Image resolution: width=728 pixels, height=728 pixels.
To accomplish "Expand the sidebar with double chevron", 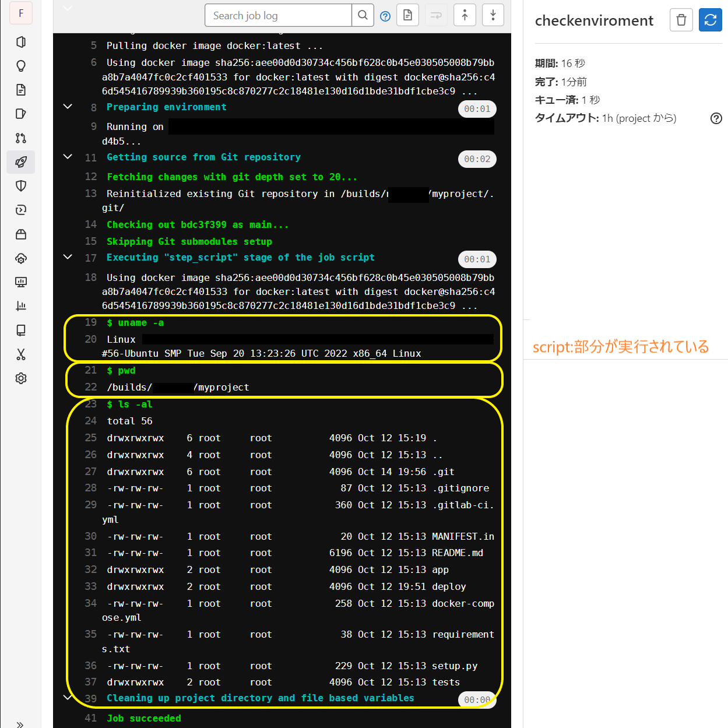I will point(20,724).
